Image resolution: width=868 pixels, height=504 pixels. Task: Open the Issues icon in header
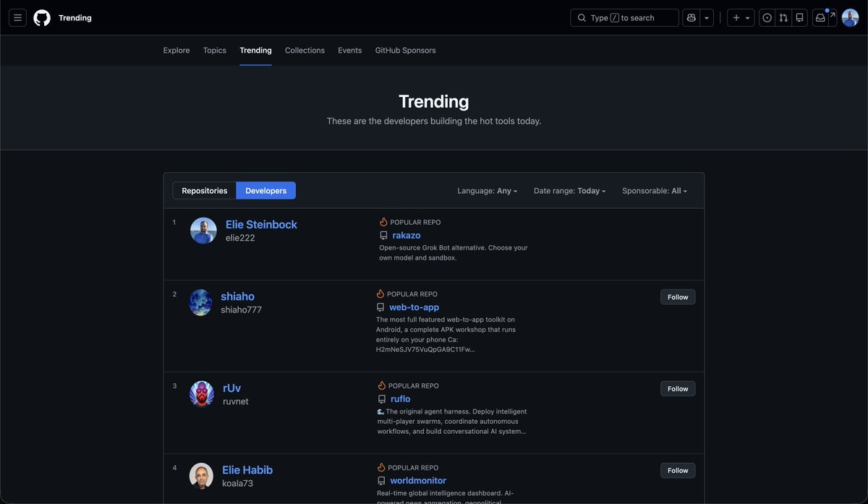coord(767,17)
